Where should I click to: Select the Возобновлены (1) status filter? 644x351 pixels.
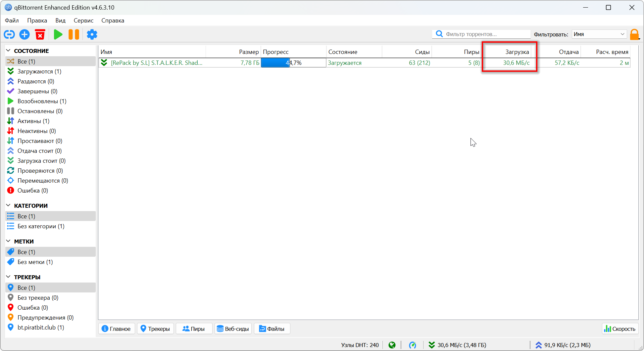(x=51, y=101)
